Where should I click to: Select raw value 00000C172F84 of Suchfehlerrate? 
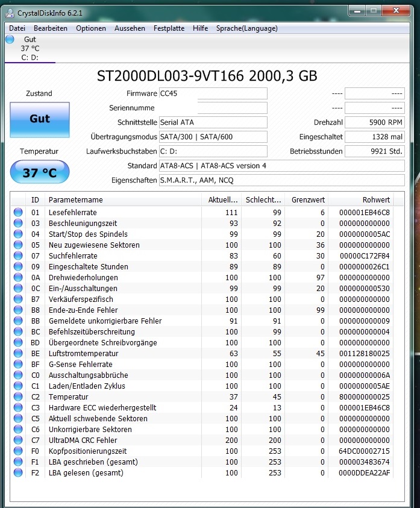point(364,256)
